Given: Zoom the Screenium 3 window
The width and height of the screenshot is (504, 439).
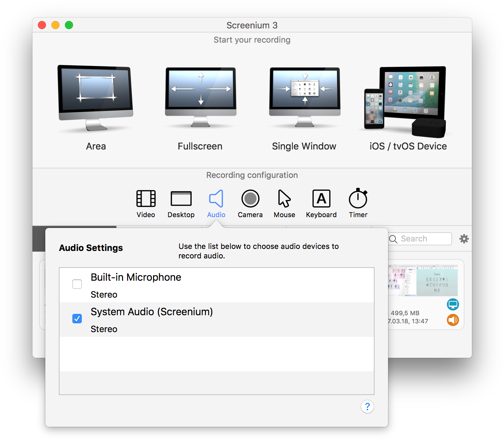Looking at the screenshot, I should (x=69, y=25).
